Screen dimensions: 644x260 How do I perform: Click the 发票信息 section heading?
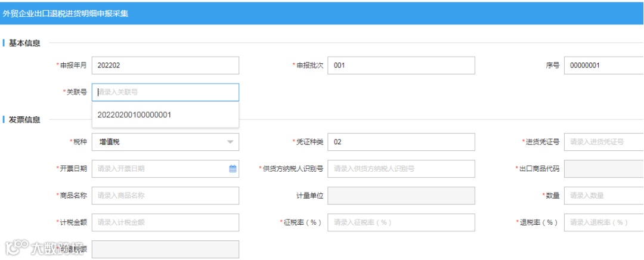coord(24,120)
